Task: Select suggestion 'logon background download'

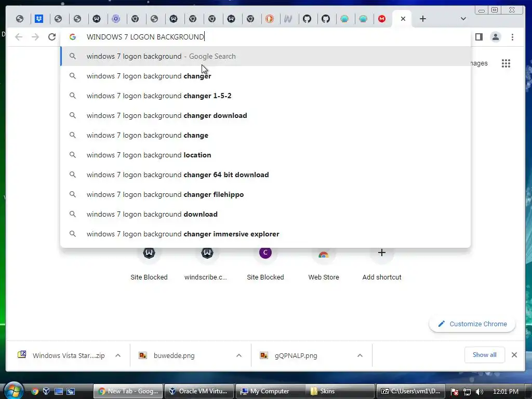Action: 265,214
